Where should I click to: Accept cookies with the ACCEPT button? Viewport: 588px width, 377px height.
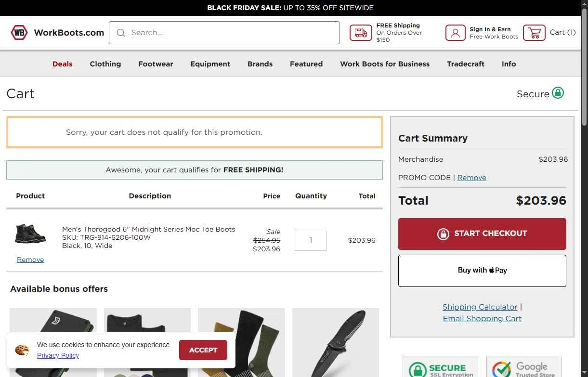tap(203, 350)
